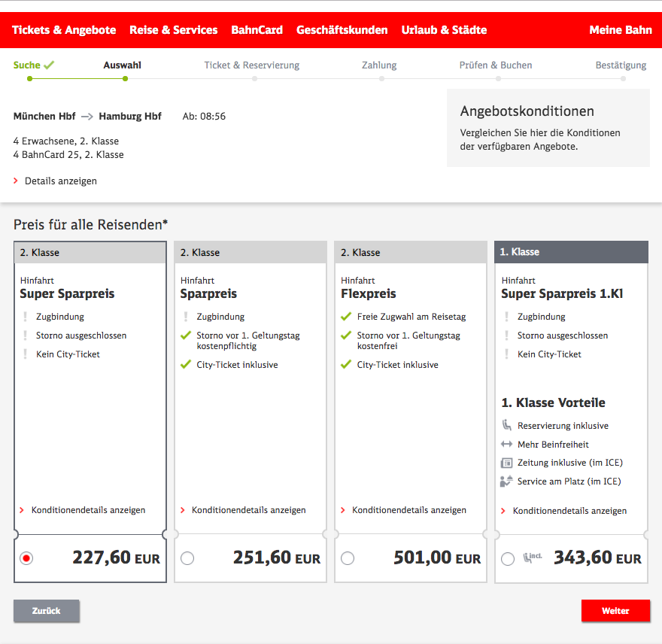Click the service icon beside Service am Platz

506,481
